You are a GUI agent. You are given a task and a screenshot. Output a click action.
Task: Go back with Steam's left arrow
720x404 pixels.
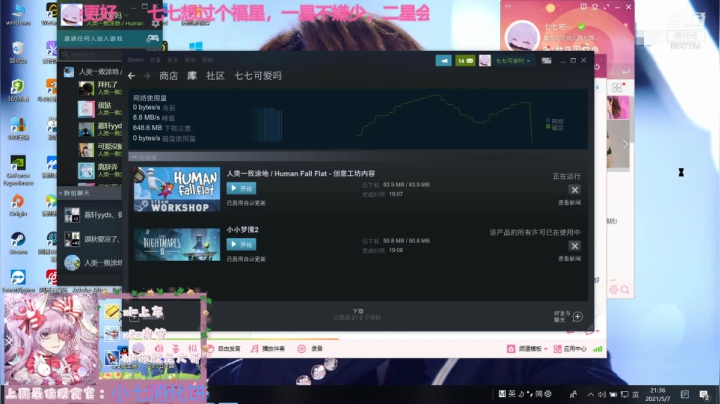click(x=132, y=76)
